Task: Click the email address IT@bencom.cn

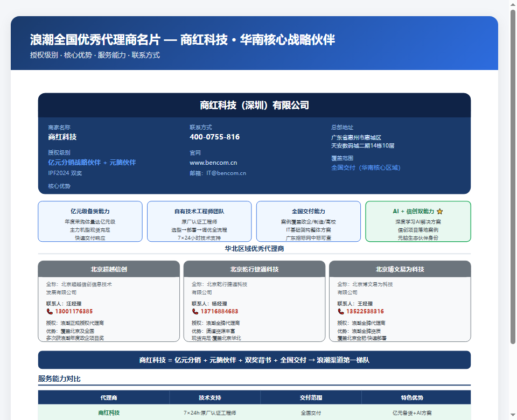Action: pos(226,173)
